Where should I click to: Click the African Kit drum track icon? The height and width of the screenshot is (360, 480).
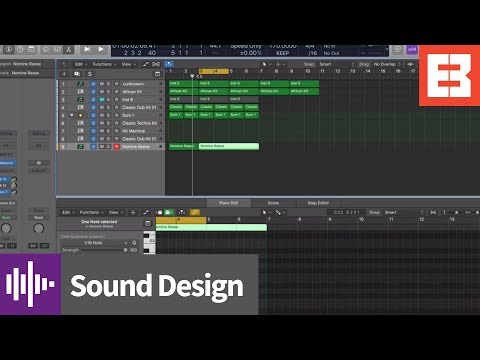tap(80, 92)
